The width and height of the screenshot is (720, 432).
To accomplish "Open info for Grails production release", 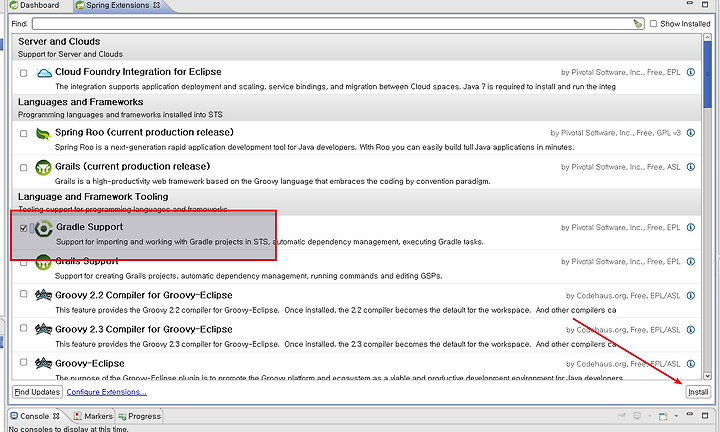I will tap(691, 167).
